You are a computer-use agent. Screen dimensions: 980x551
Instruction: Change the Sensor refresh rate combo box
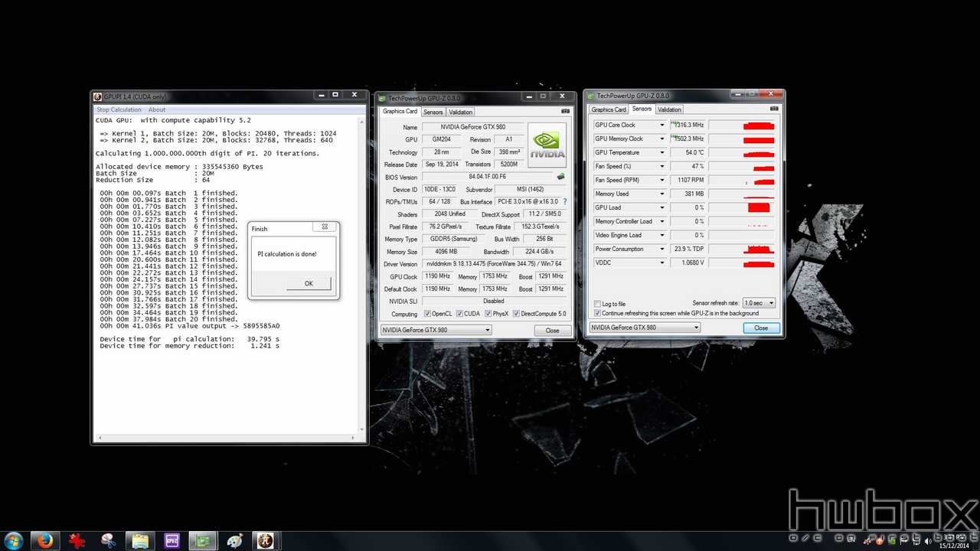coord(758,303)
